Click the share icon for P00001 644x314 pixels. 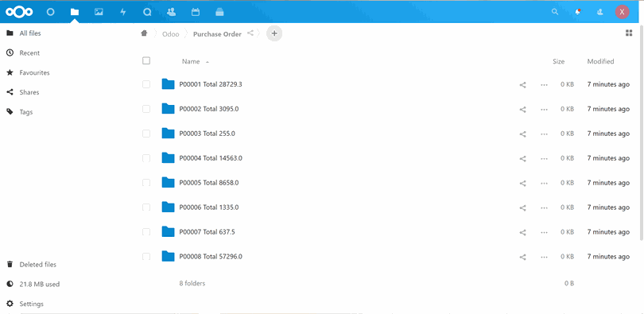coord(523,85)
